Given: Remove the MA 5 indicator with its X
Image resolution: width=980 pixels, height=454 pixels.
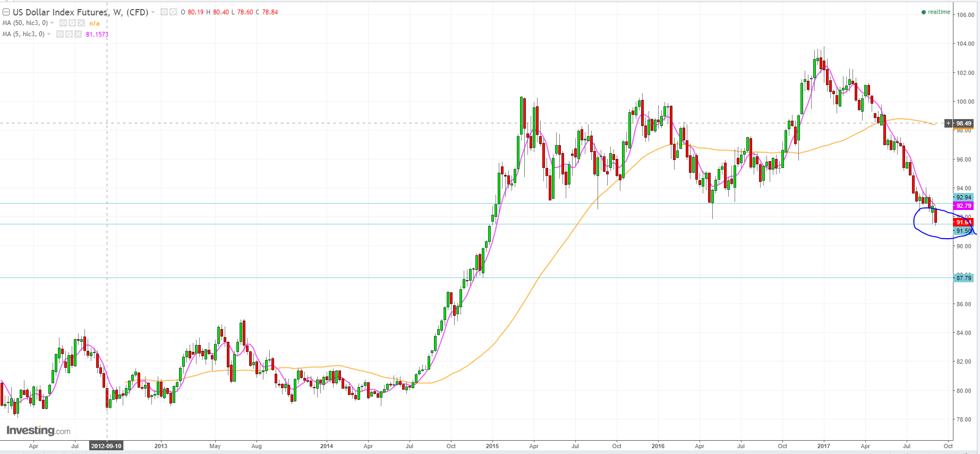Looking at the screenshot, I should click(x=78, y=34).
